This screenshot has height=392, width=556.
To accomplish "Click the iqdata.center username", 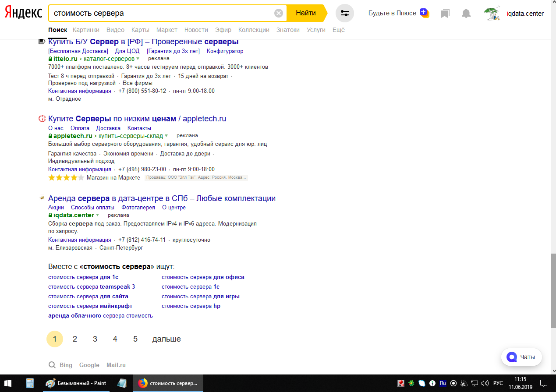I will pos(525,14).
